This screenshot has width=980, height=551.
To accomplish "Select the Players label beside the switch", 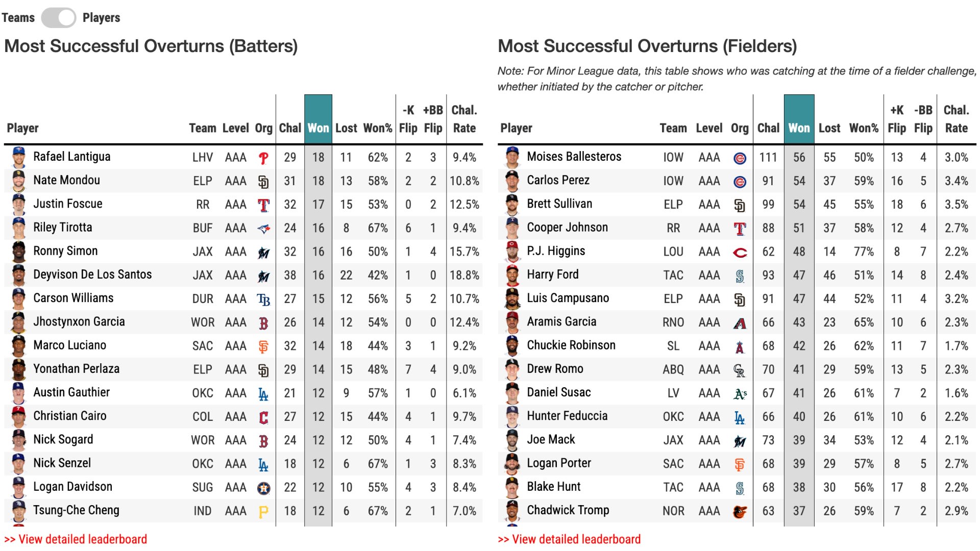I will coord(101,18).
